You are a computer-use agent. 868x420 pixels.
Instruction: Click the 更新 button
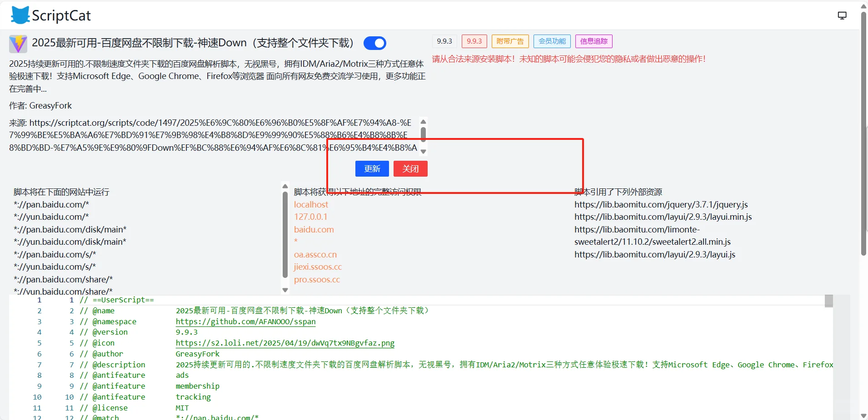coord(372,168)
